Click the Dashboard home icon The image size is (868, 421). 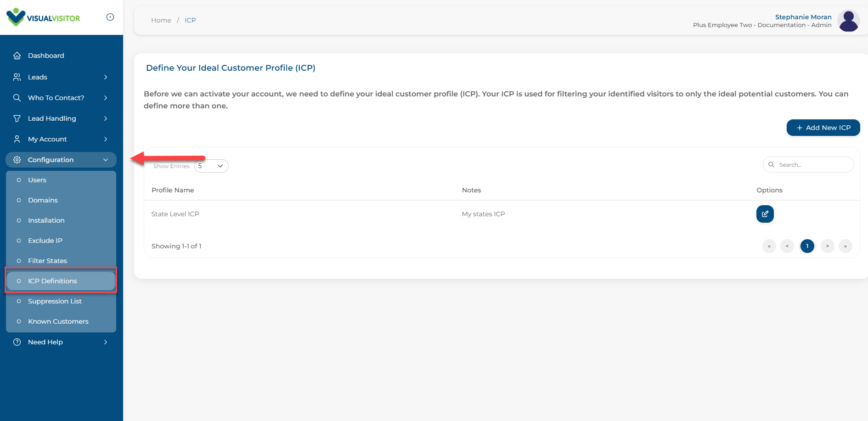[17, 56]
